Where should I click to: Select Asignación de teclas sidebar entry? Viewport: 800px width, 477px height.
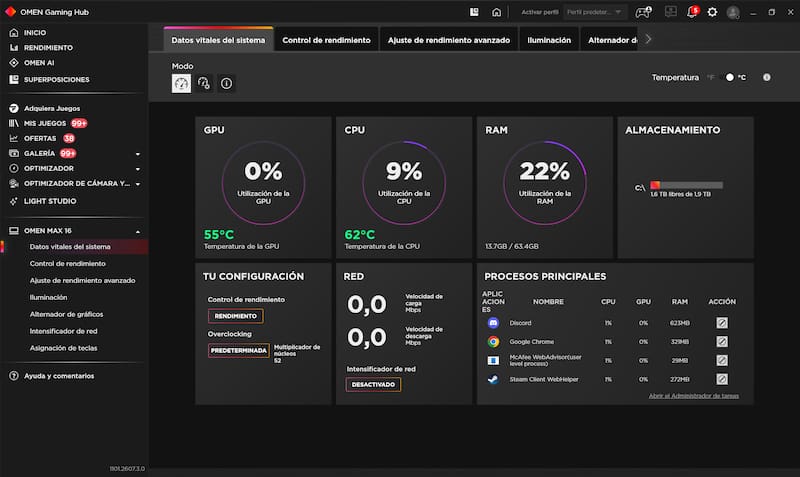(x=63, y=348)
